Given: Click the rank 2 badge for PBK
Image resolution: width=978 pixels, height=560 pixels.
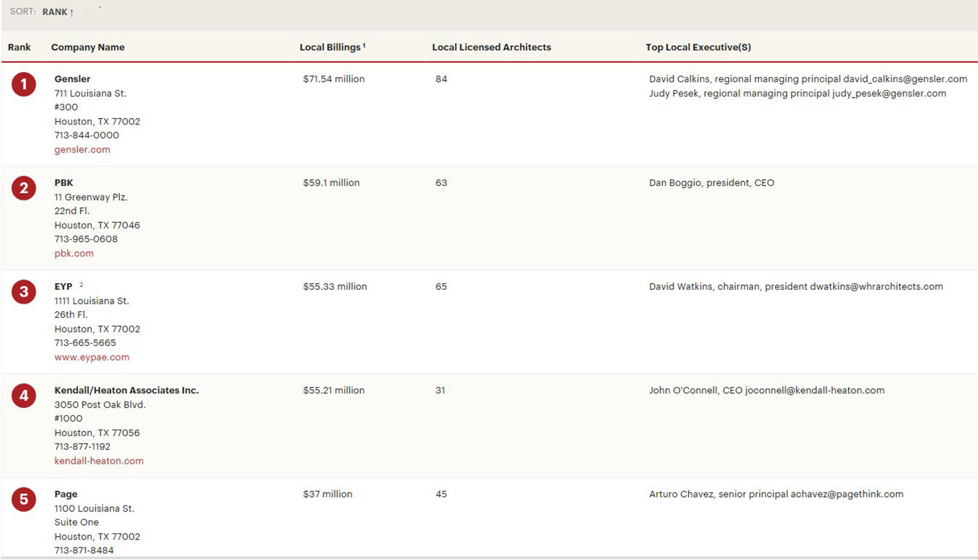Looking at the screenshot, I should click(24, 188).
